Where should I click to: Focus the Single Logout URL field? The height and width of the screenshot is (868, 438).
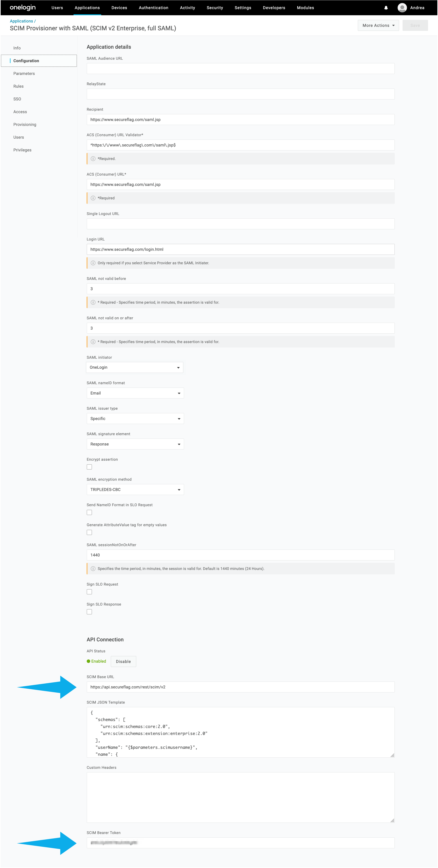click(x=240, y=224)
